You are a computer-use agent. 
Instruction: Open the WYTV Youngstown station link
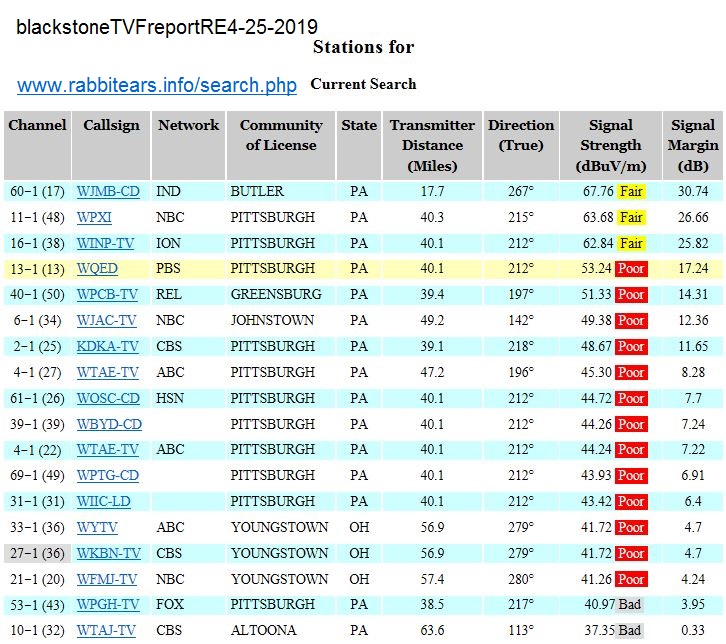[97, 528]
